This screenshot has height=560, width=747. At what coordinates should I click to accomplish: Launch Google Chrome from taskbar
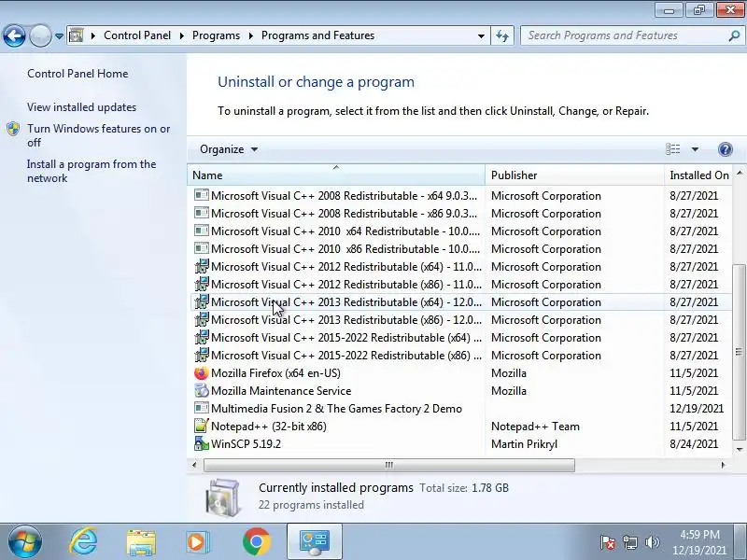256,542
